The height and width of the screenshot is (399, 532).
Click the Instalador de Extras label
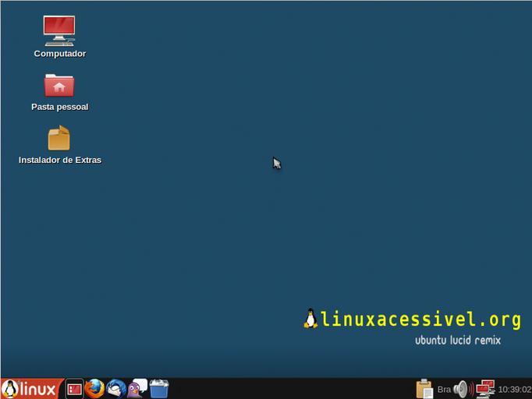point(60,160)
